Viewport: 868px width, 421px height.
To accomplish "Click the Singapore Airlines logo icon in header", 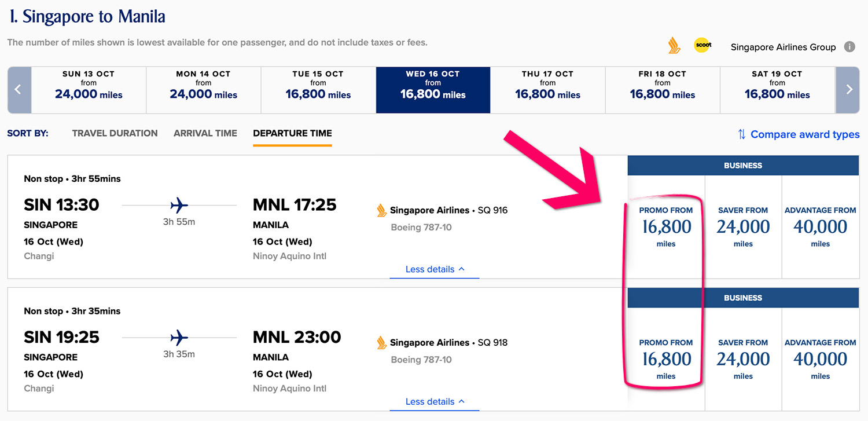I will (674, 46).
